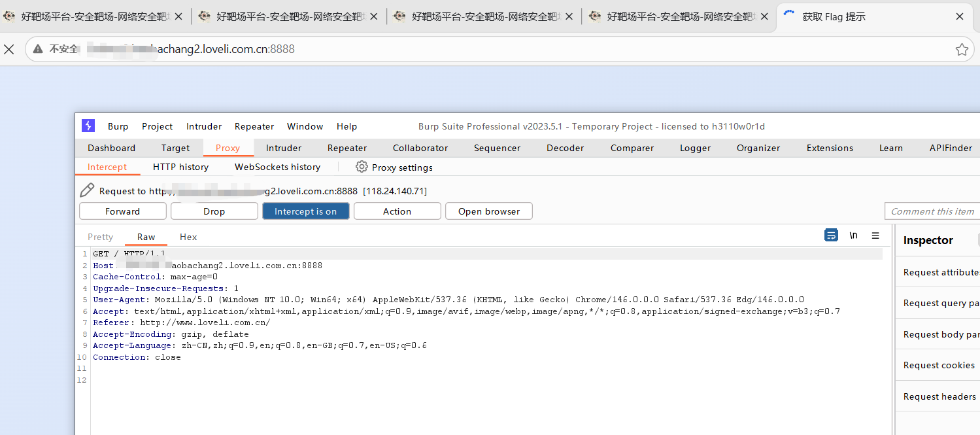Open the Sequencer tab
Screen dimensions: 980x435
pos(497,148)
